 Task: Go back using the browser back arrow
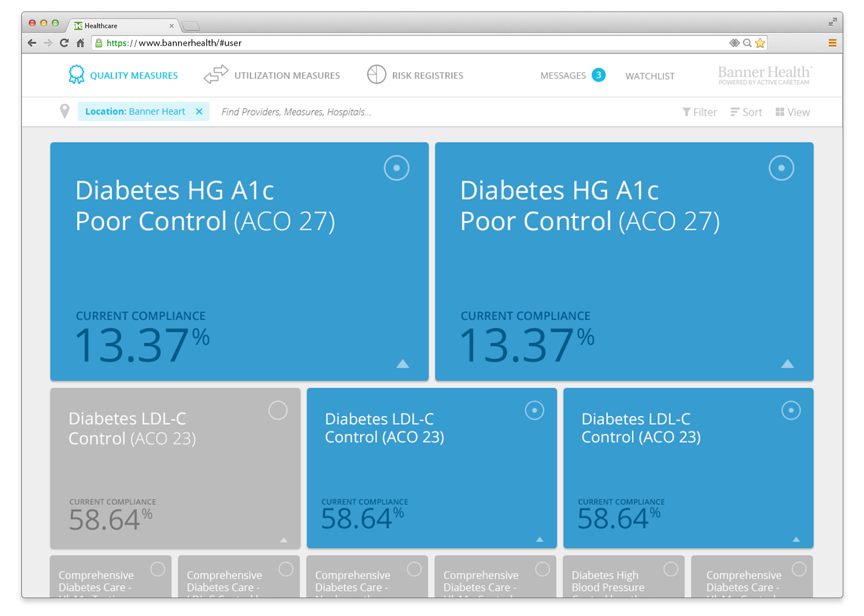pyautogui.click(x=32, y=43)
